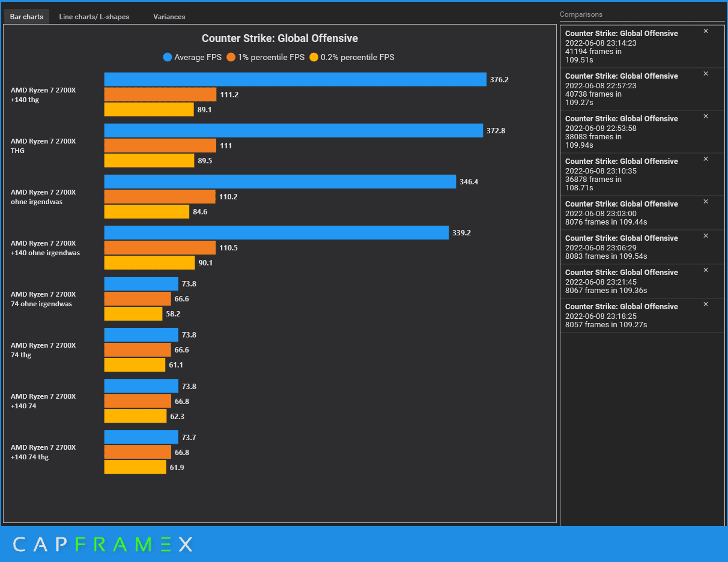Remove comparison recorded at 22:57:23
This screenshot has width=728, height=562.
click(706, 73)
